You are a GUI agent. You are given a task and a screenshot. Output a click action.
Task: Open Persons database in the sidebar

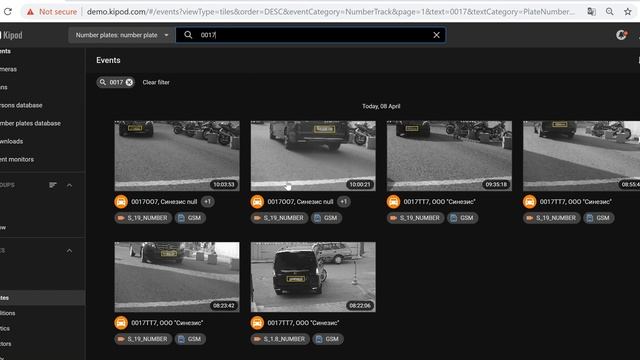(x=21, y=105)
